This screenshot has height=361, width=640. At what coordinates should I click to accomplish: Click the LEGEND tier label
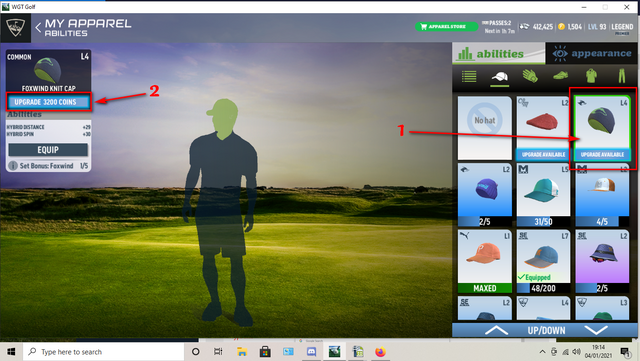(622, 27)
